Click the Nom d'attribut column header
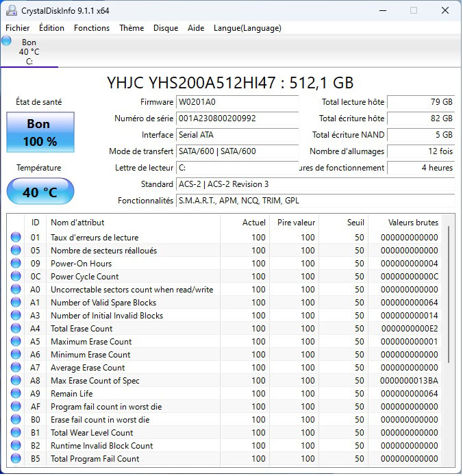This screenshot has width=463, height=476. (x=133, y=223)
